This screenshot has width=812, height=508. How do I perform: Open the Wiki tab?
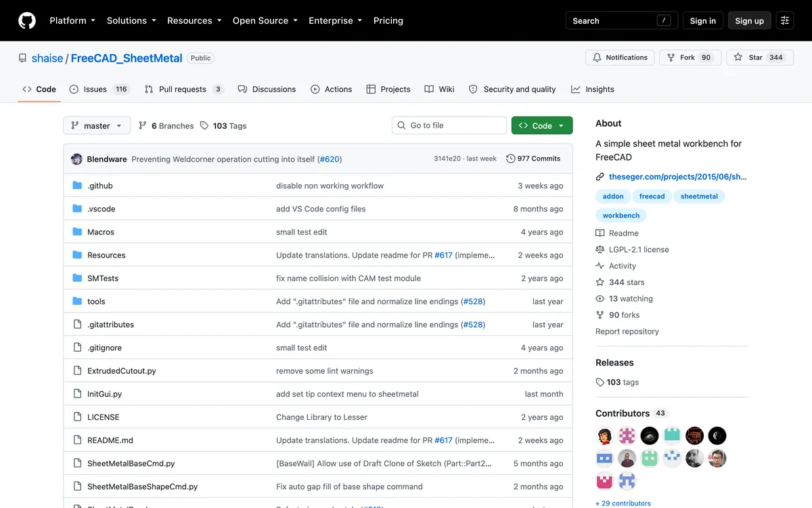pyautogui.click(x=439, y=89)
